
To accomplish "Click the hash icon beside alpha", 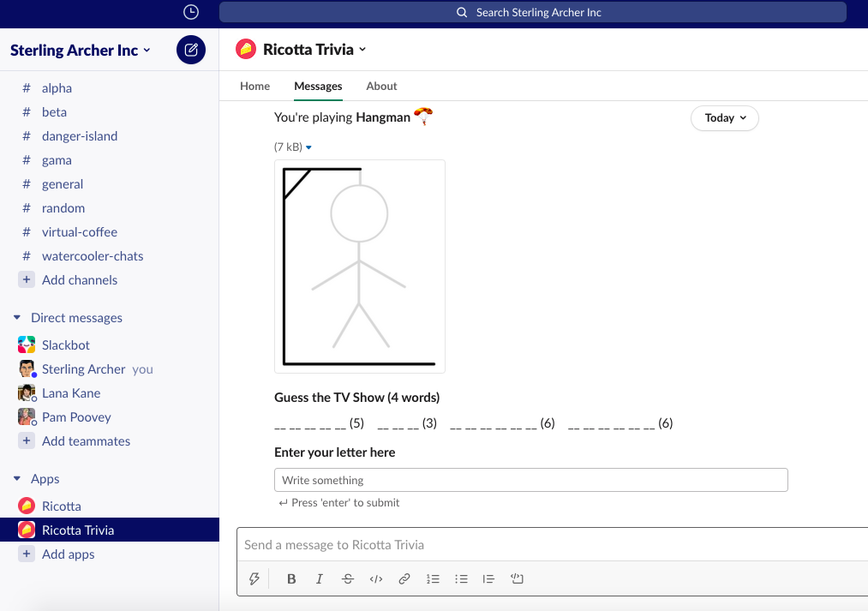I will pyautogui.click(x=26, y=88).
